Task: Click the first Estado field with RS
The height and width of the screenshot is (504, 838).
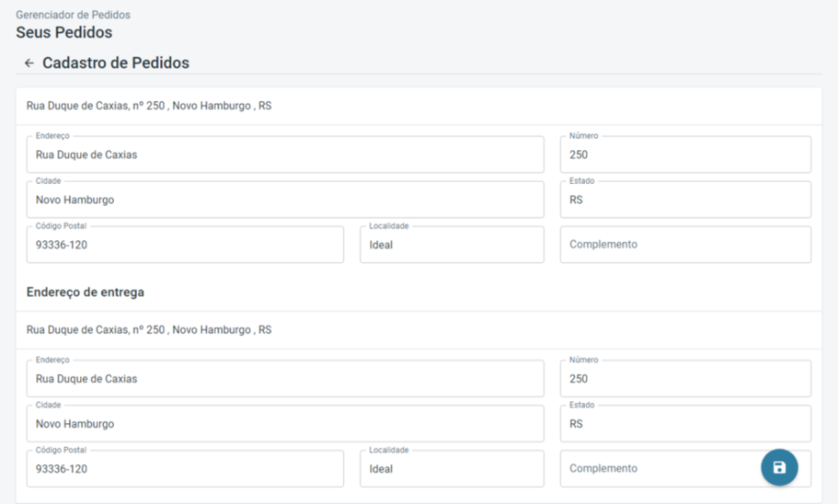Action: pyautogui.click(x=685, y=200)
